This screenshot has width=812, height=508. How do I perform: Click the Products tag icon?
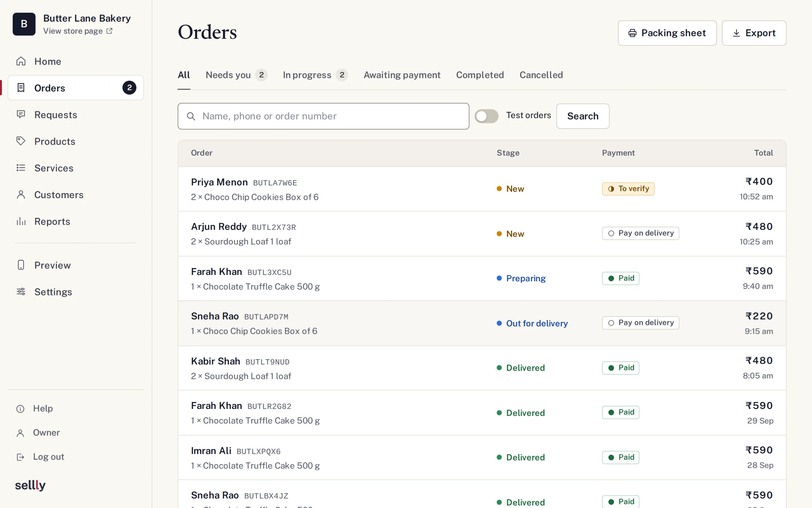tap(21, 141)
